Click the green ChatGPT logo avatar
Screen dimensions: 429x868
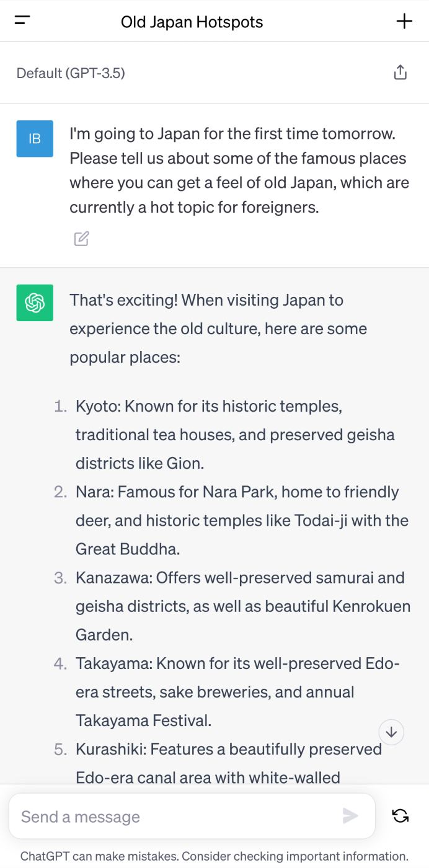pos(35,303)
